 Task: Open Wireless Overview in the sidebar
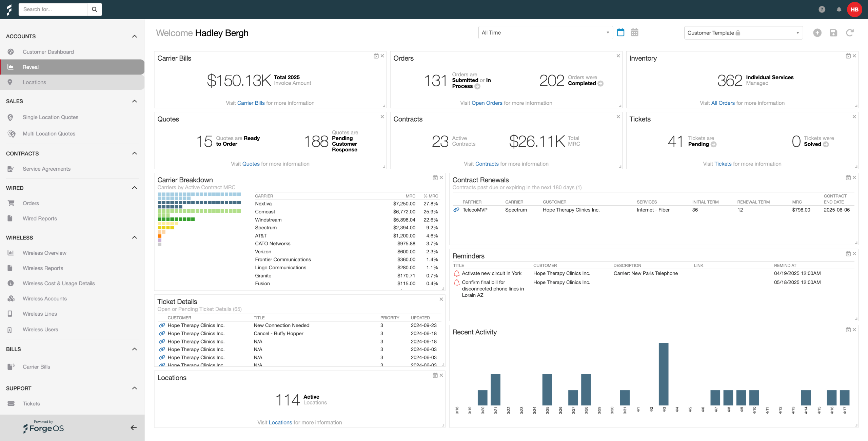44,253
